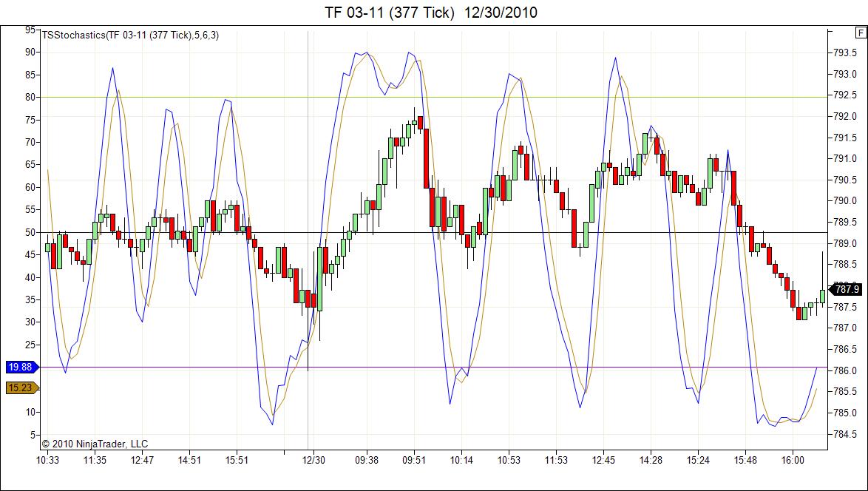Screen dimensions: 868x491
Task: Click the 5 level on the stochastic scale
Action: pyautogui.click(x=32, y=435)
